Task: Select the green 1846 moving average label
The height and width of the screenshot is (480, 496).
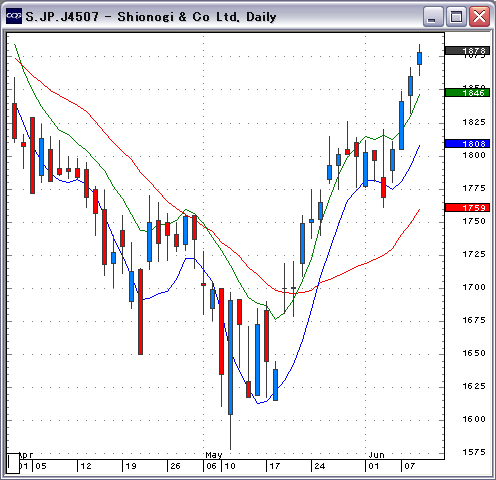Action: (467, 93)
